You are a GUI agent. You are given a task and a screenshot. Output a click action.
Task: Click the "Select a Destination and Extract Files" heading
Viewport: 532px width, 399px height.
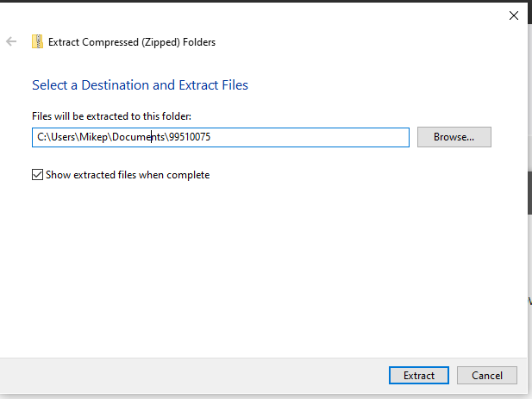pyautogui.click(x=140, y=85)
